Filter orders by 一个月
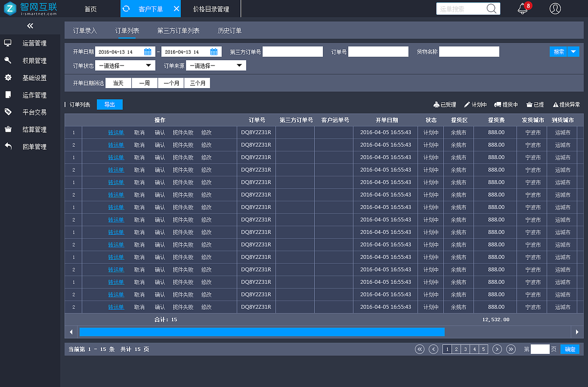Viewport: 588px width, 387px height. [171, 83]
